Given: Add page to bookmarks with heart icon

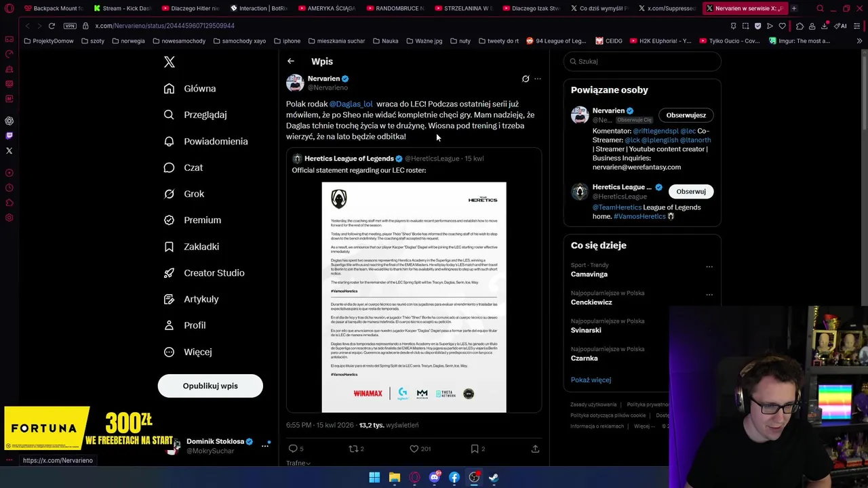Looking at the screenshot, I should 782,26.
